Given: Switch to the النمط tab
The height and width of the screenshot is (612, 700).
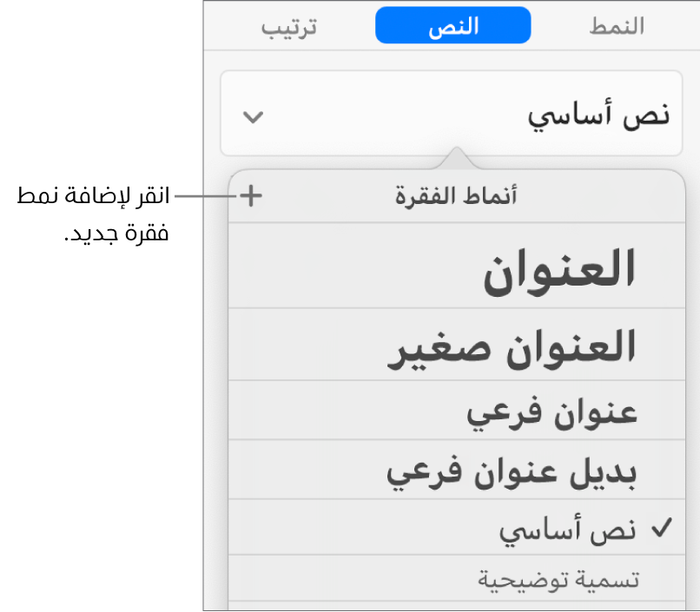Looking at the screenshot, I should click(x=616, y=26).
